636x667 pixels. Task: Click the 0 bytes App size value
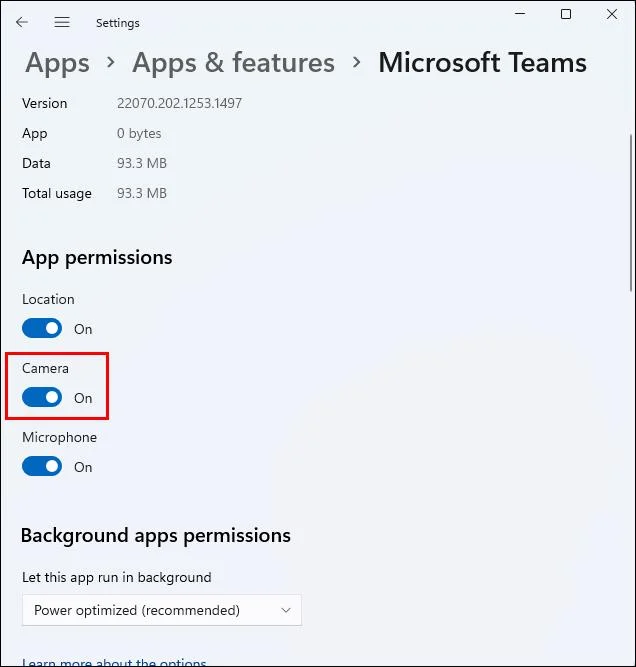click(139, 134)
